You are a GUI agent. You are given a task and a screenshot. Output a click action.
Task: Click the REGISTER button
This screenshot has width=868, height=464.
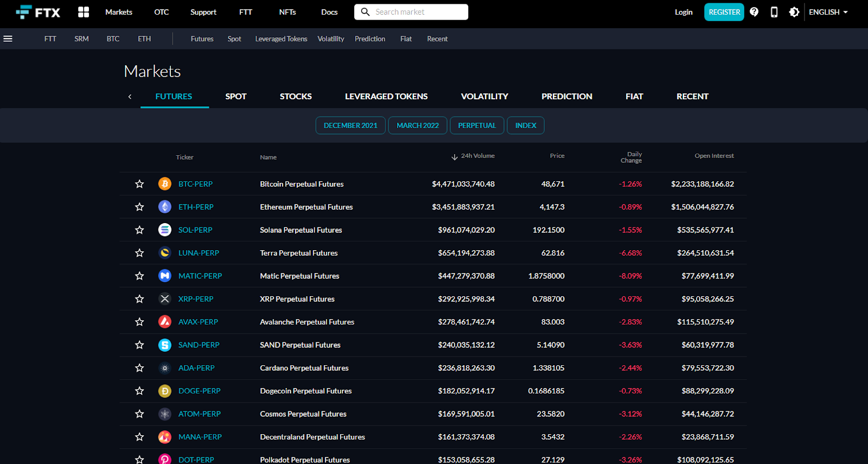724,12
